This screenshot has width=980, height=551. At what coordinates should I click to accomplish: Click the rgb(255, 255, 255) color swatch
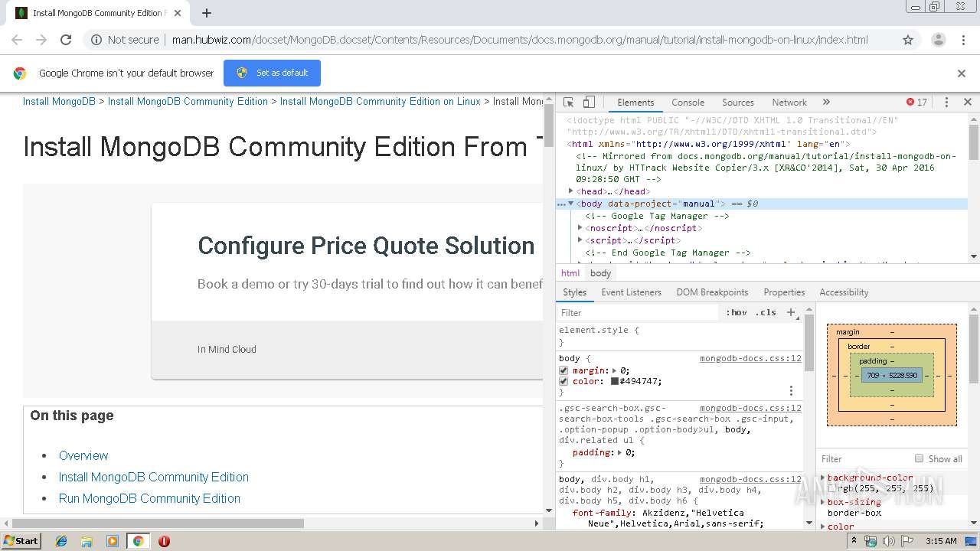[x=831, y=488]
